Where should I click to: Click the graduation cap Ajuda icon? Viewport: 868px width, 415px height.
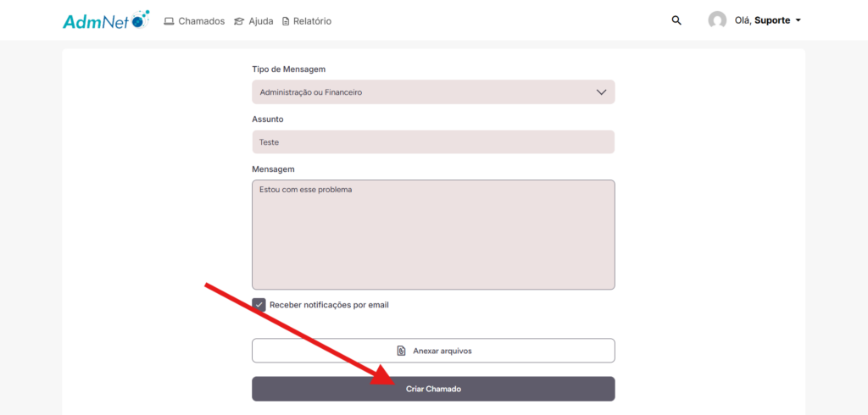point(239,21)
